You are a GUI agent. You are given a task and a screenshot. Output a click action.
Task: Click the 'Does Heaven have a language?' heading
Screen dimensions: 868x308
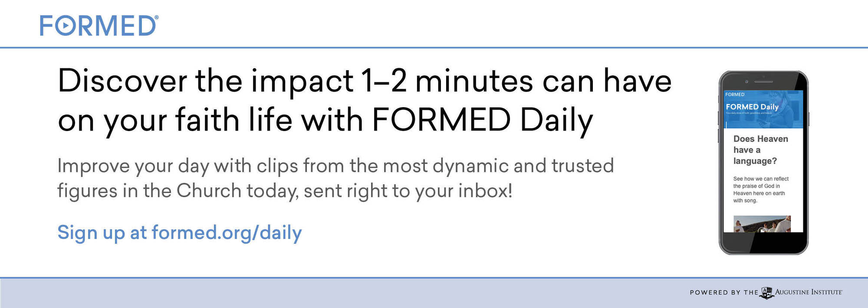(x=760, y=150)
